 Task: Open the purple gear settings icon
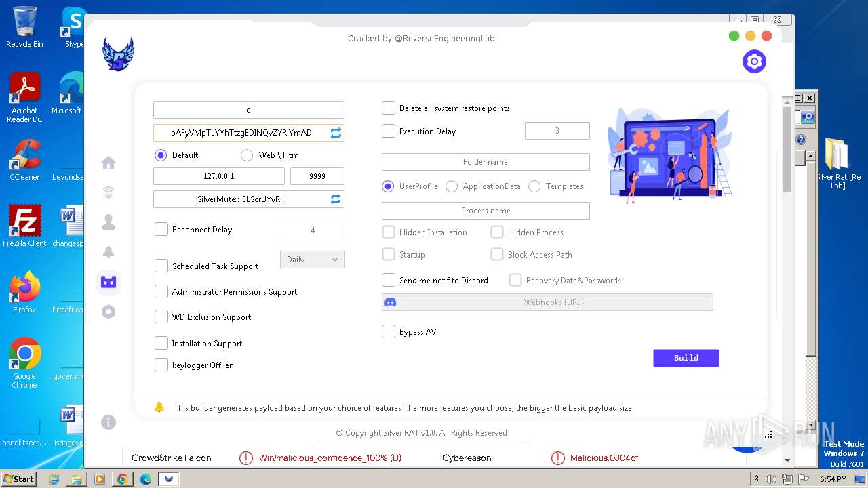[754, 62]
